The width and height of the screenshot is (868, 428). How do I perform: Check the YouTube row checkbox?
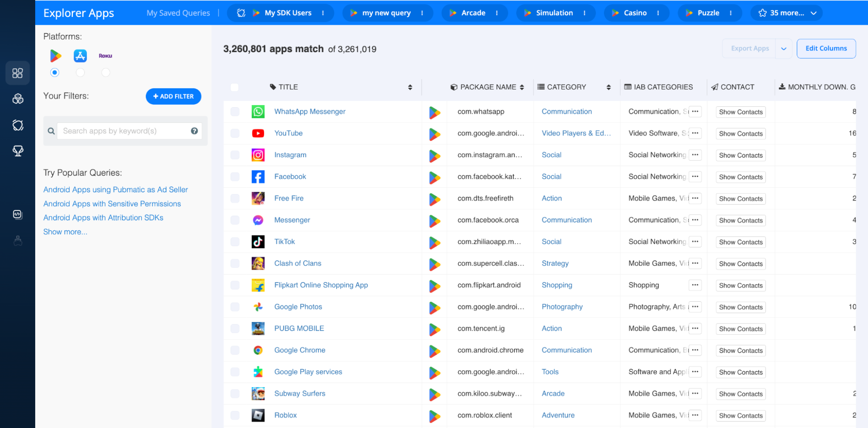(x=235, y=133)
